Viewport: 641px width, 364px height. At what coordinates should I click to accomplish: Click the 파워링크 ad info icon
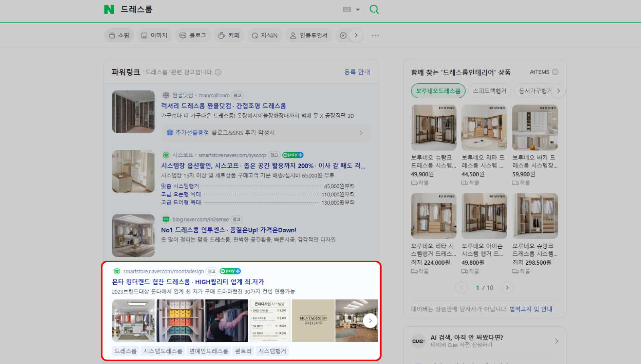tap(218, 72)
